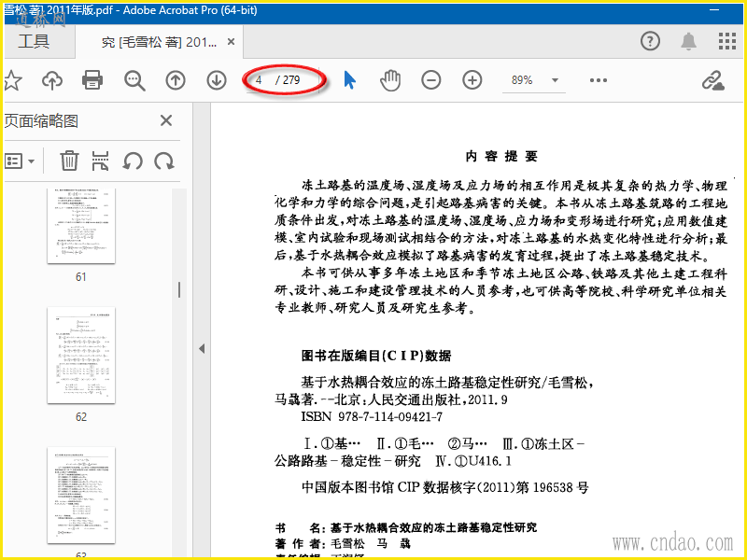The image size is (747, 560).
Task: Click the 内容提要 heading
Action: coord(501,156)
